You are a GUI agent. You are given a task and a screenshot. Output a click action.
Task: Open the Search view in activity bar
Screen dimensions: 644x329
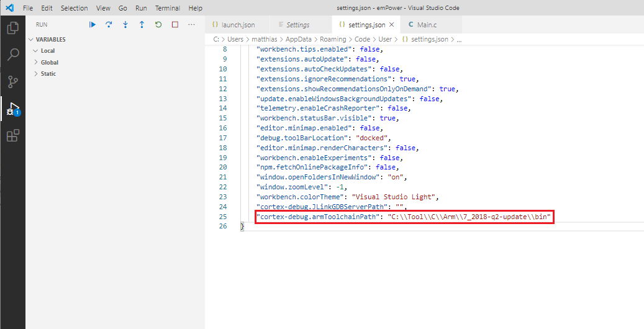coord(13,55)
